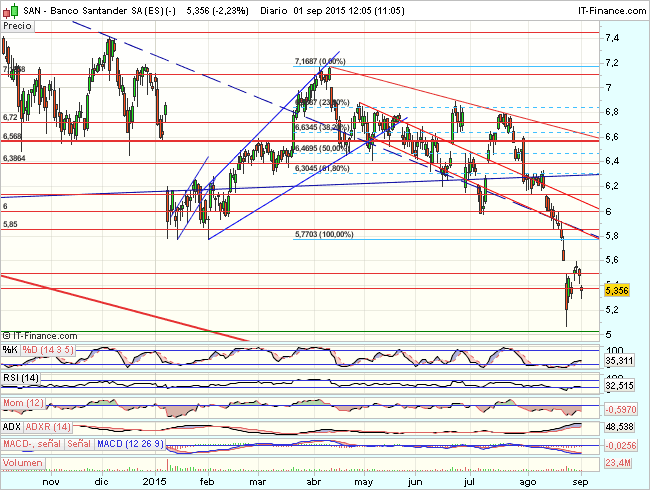Viewport: 650px width, 490px height.
Task: Click the Señal indicator label
Action: pyautogui.click(x=79, y=444)
